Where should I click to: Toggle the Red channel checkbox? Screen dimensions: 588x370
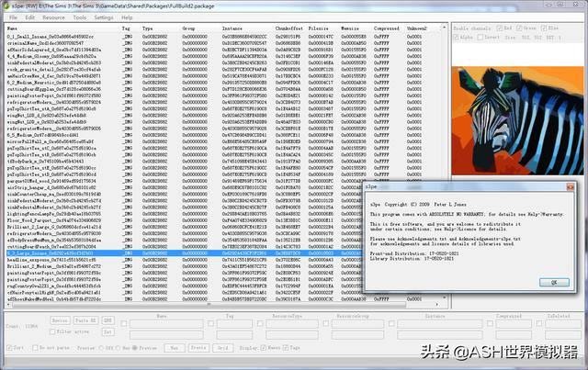[x=500, y=28]
